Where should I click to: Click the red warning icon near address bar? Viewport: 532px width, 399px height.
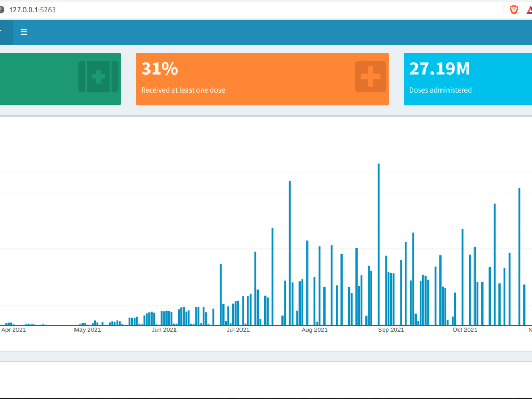click(530, 10)
